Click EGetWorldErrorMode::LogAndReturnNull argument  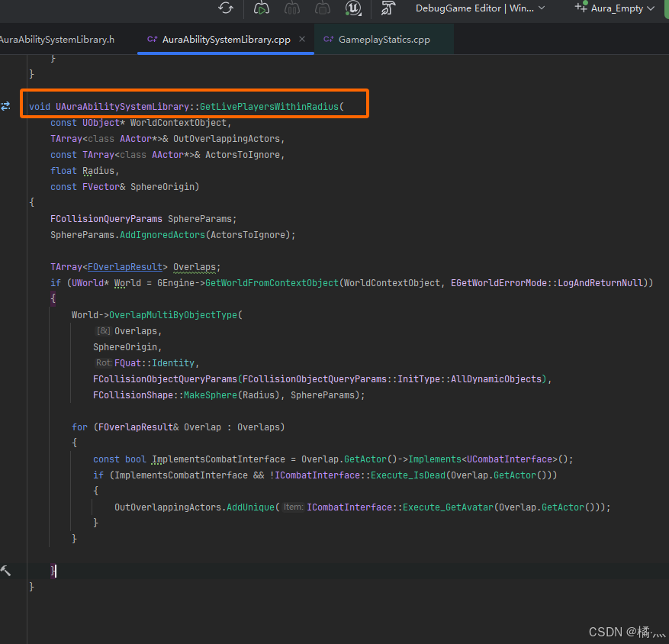pos(546,283)
